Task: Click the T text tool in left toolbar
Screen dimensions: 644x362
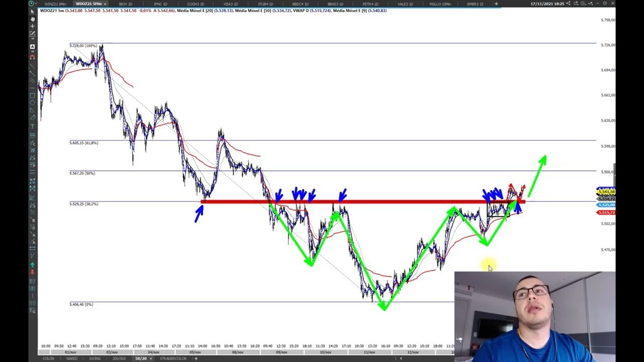Action: click(x=33, y=126)
